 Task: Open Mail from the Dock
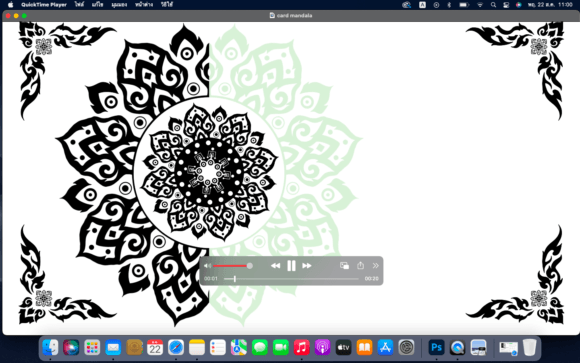click(x=113, y=347)
